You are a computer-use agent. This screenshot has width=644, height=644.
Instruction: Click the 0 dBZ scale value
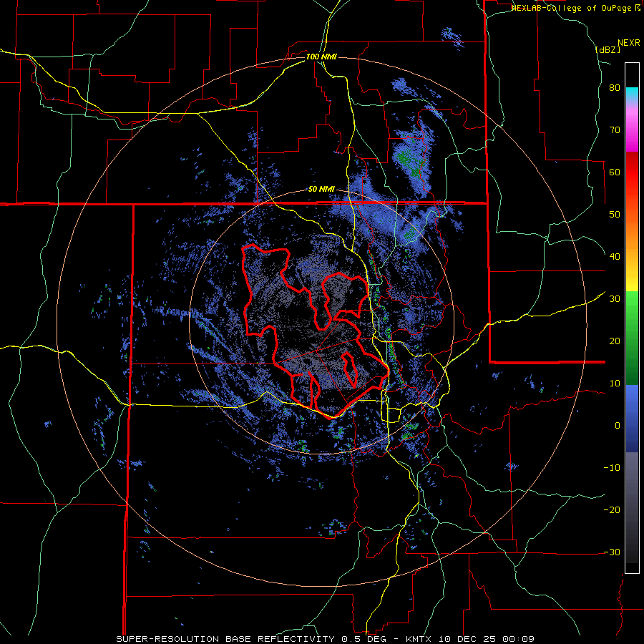coord(618,426)
